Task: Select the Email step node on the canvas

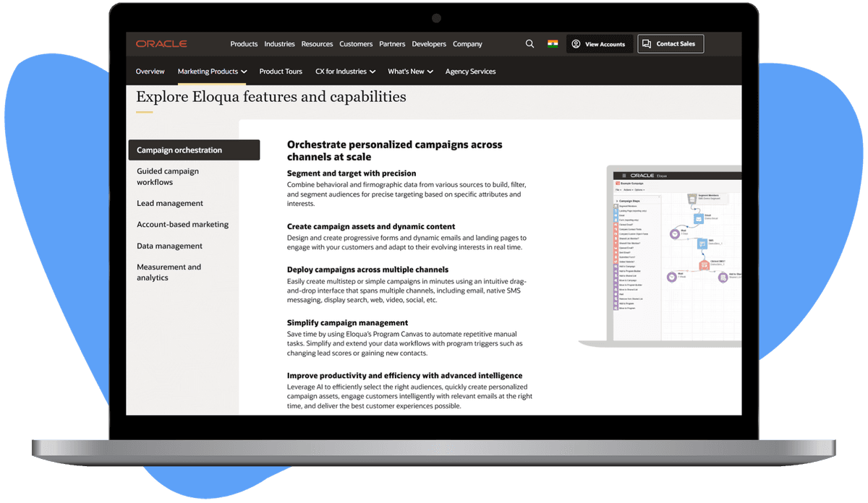Action: [699, 218]
